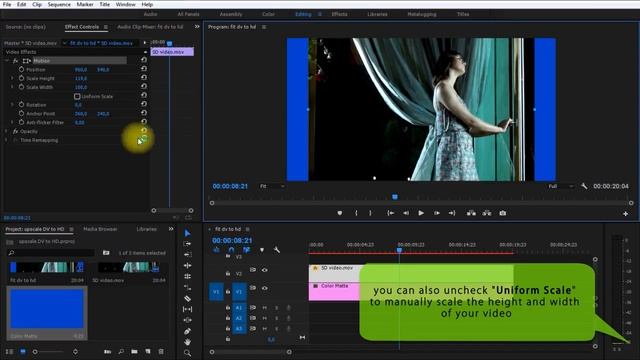
Task: Select the Track Select Forward tool
Action: point(187,244)
